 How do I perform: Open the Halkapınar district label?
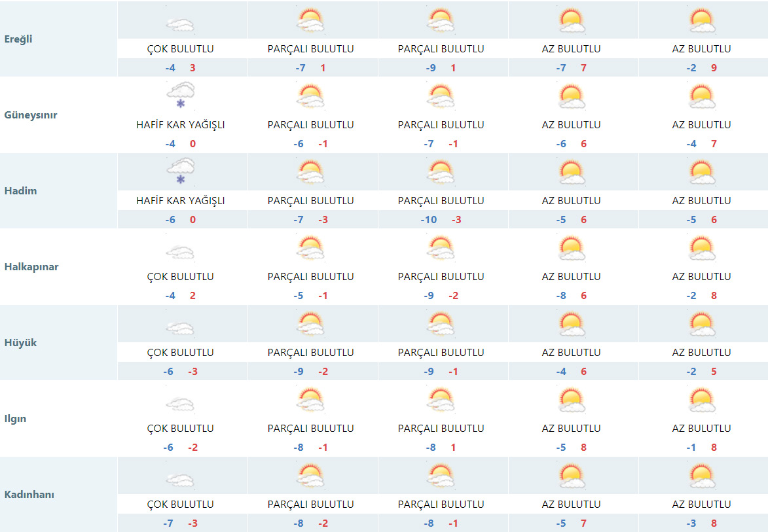pyautogui.click(x=31, y=267)
